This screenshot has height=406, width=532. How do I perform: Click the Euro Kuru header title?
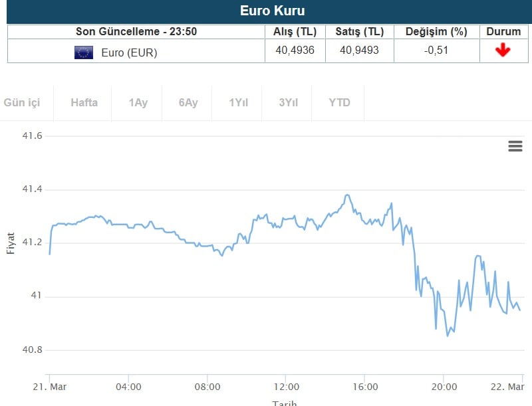[272, 11]
